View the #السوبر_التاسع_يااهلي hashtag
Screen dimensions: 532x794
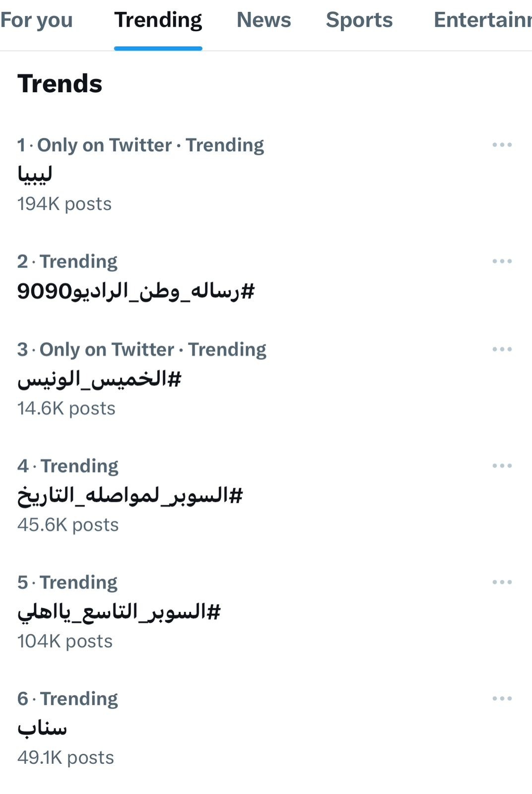tap(119, 612)
